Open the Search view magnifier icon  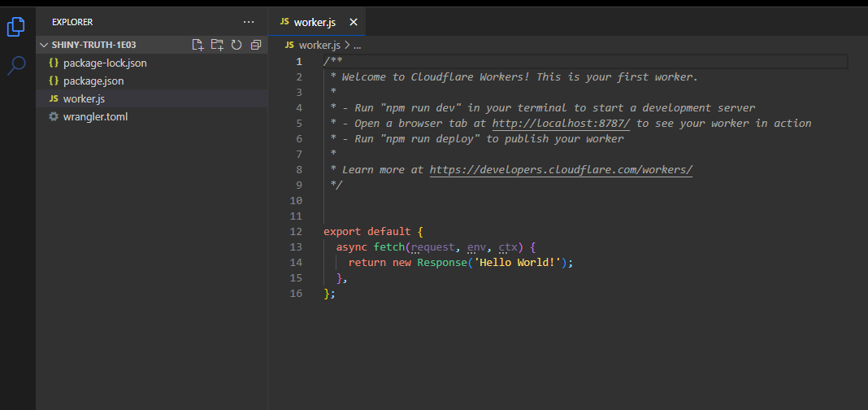16,65
